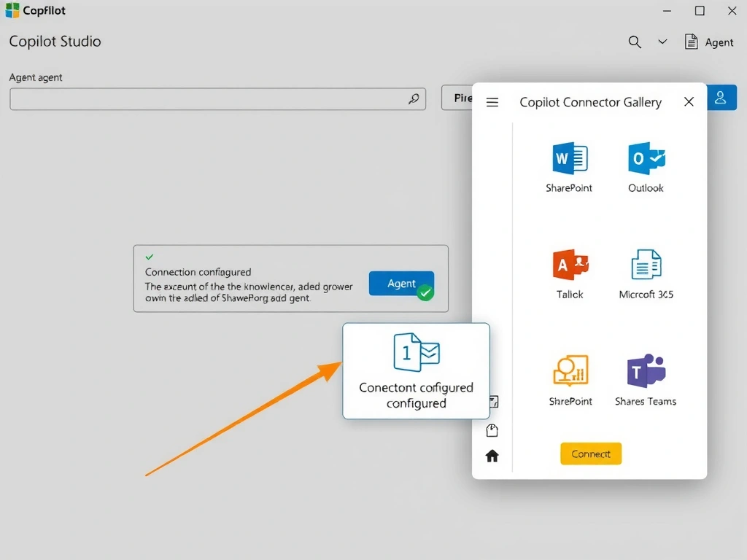Click the Agent agent label
747x560 pixels.
tap(36, 77)
